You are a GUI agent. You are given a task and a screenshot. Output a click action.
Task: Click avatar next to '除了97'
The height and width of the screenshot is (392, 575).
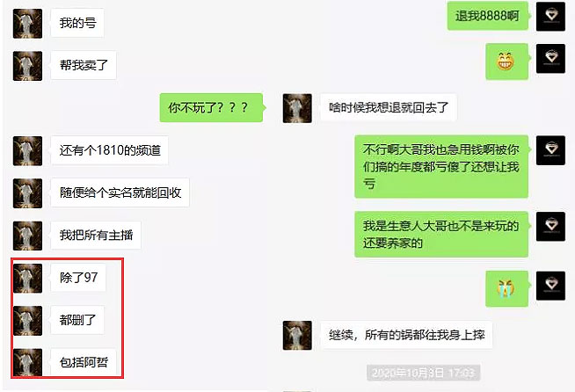27,278
